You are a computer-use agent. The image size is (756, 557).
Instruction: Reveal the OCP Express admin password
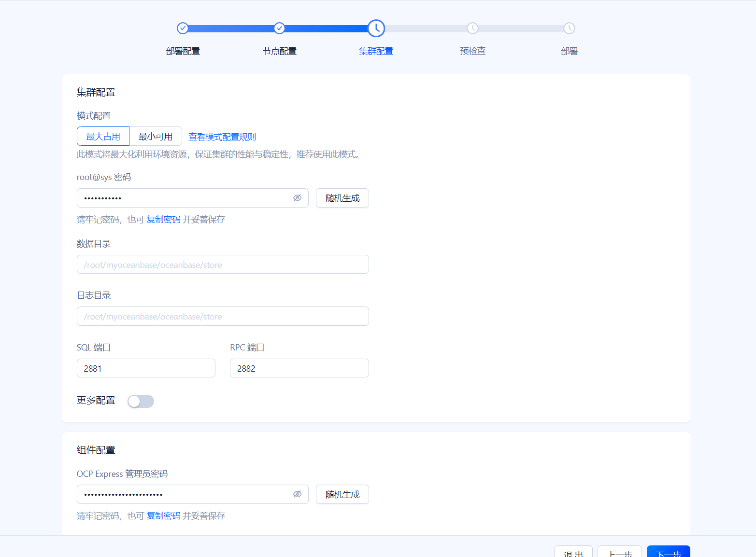point(298,494)
